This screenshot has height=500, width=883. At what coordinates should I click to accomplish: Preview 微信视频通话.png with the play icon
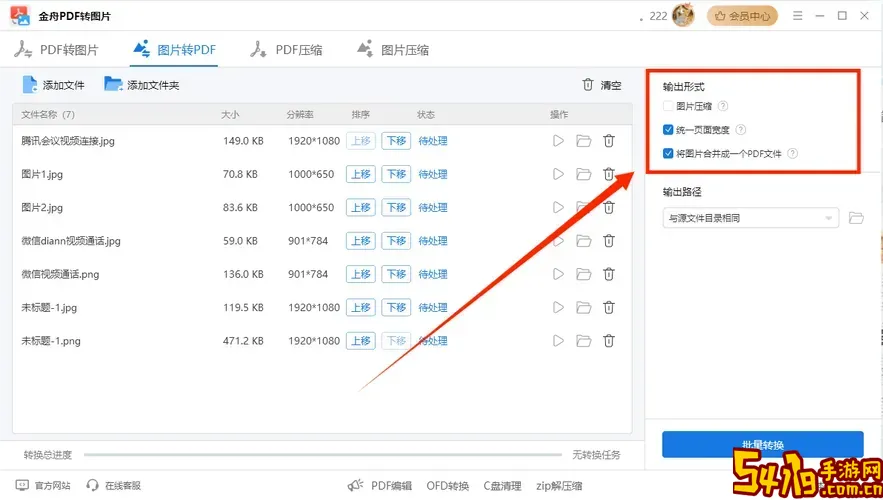point(558,274)
